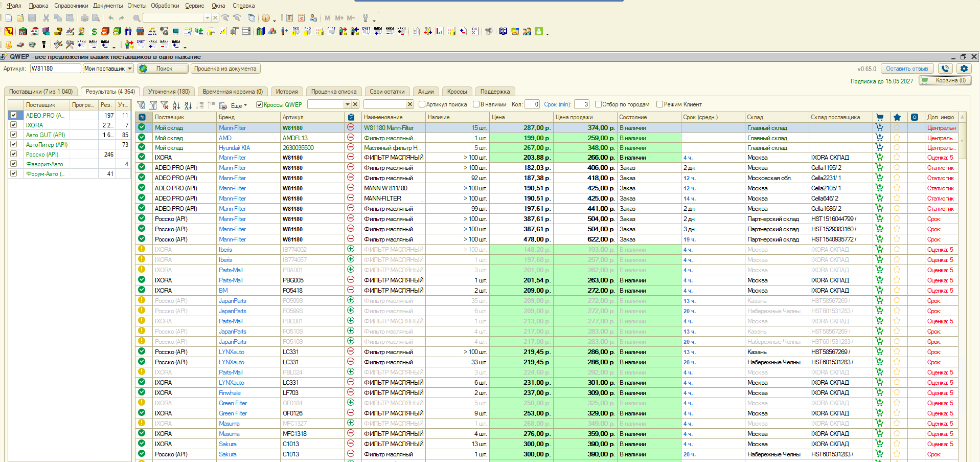980x462 pixels.
Task: Open the Еще dropdown menu
Action: [239, 105]
